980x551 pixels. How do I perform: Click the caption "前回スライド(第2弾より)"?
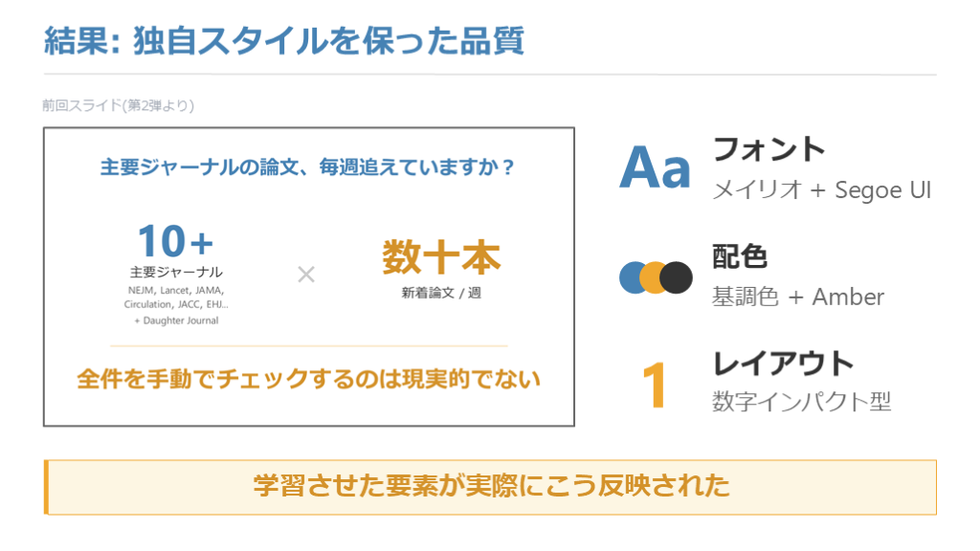(x=118, y=105)
